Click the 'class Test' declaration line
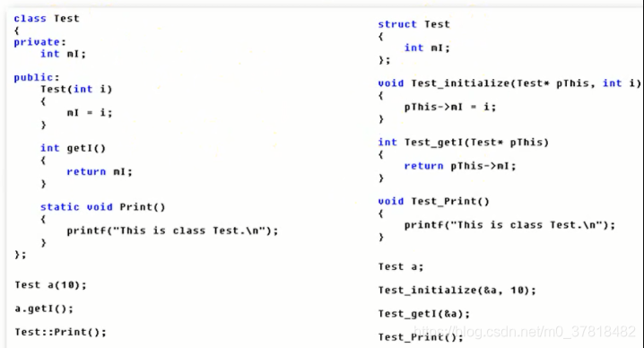Screen dimensions: 644x348 [x=47, y=19]
